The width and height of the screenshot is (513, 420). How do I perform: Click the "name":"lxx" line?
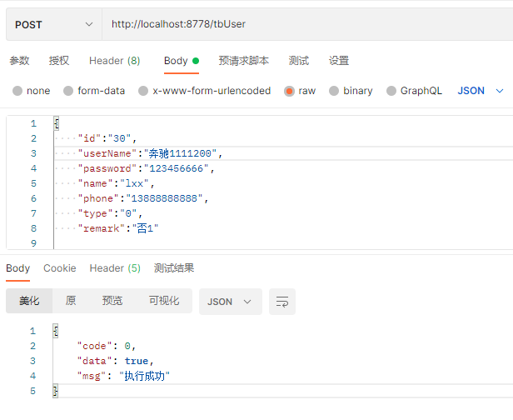click(116, 183)
